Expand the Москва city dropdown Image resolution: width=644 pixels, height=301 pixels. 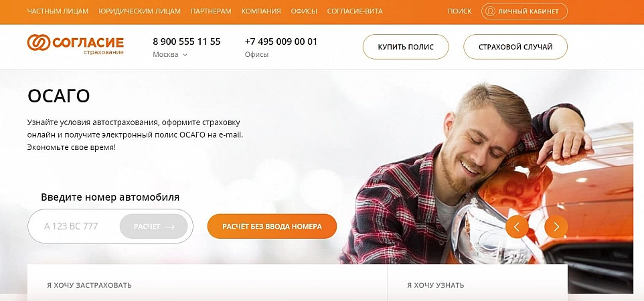[x=170, y=55]
